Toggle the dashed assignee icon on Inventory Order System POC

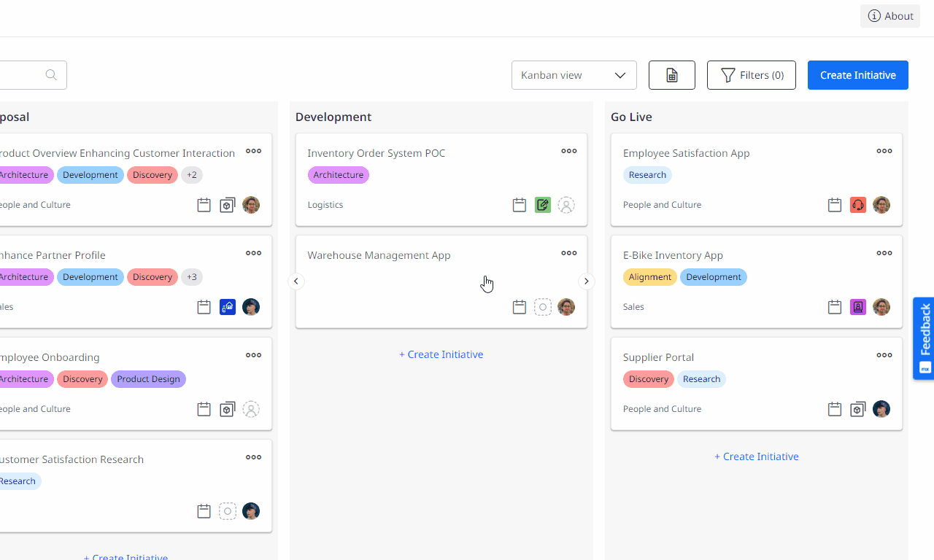566,205
